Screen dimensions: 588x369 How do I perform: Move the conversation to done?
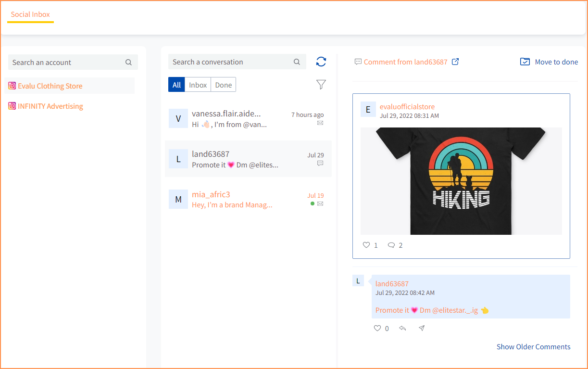click(x=549, y=62)
